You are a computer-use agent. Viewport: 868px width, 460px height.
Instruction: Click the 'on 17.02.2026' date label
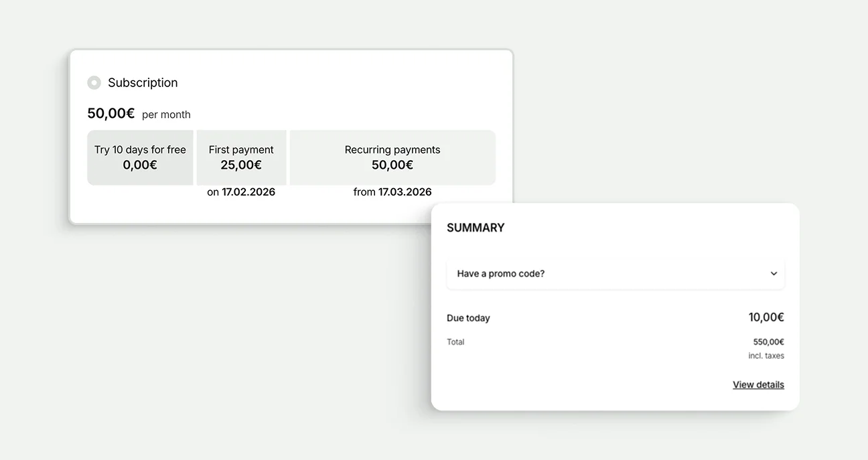coord(241,191)
